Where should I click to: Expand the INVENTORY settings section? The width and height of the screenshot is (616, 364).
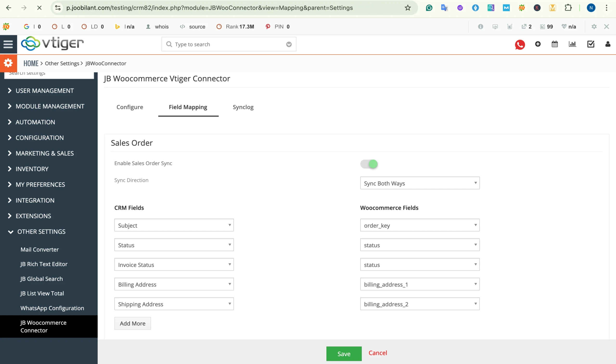tap(32, 169)
